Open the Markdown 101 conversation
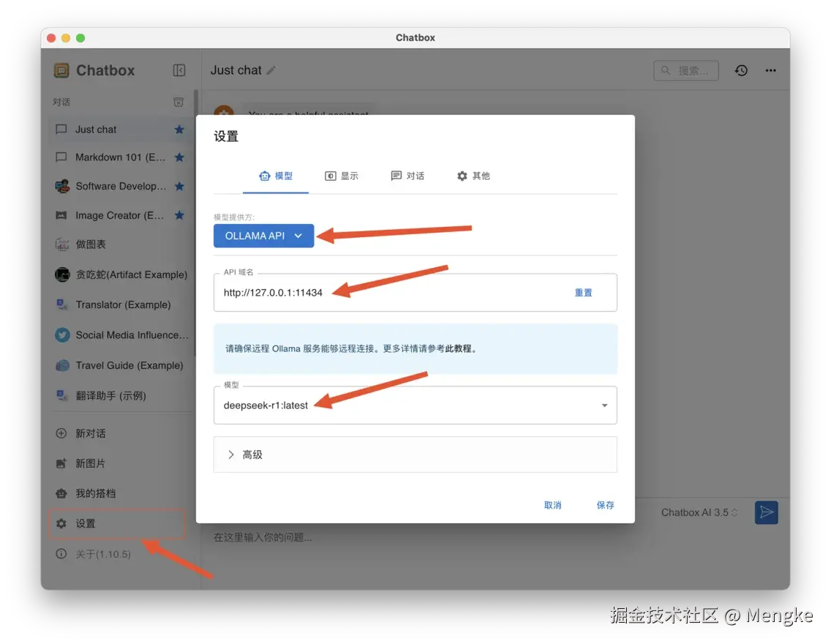The image size is (831, 644). pyautogui.click(x=120, y=157)
